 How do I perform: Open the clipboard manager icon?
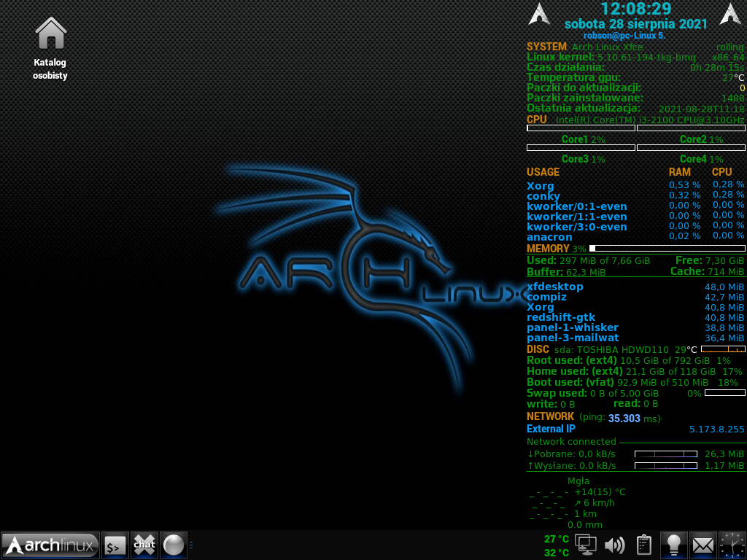pyautogui.click(x=643, y=545)
